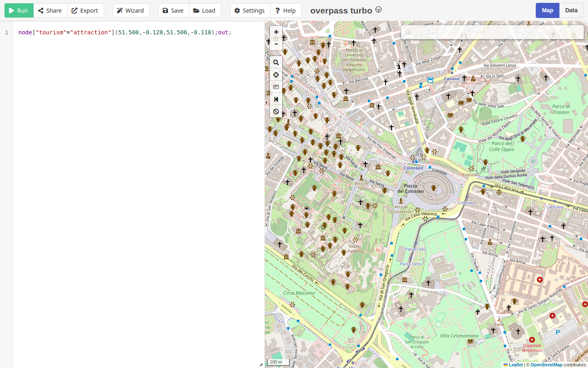Open Settings

[x=250, y=11]
